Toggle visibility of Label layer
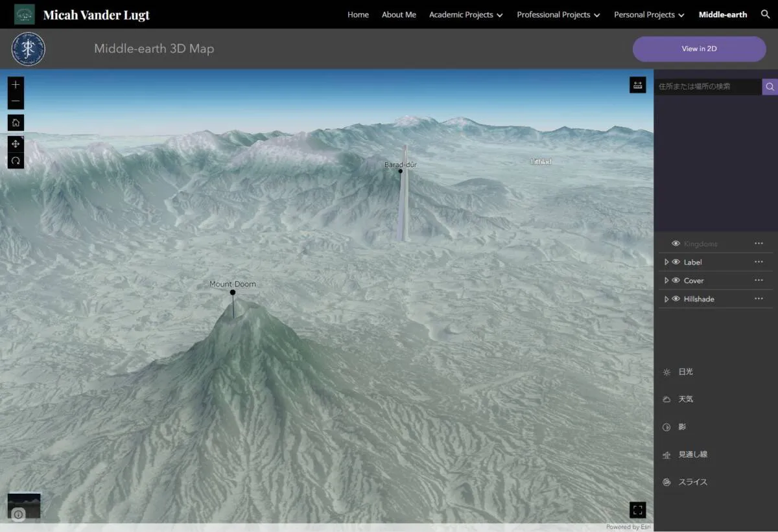The height and width of the screenshot is (532, 778). (x=676, y=262)
